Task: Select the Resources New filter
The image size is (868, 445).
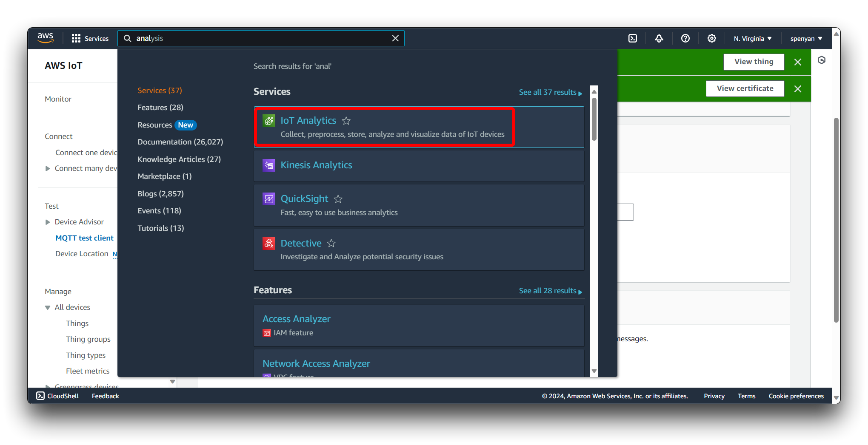Action: pos(167,125)
